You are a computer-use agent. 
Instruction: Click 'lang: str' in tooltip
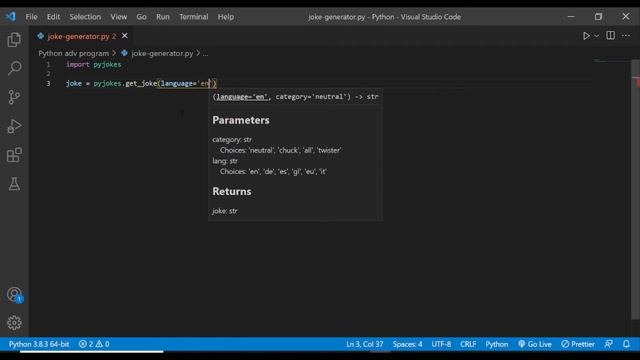pyautogui.click(x=225, y=161)
